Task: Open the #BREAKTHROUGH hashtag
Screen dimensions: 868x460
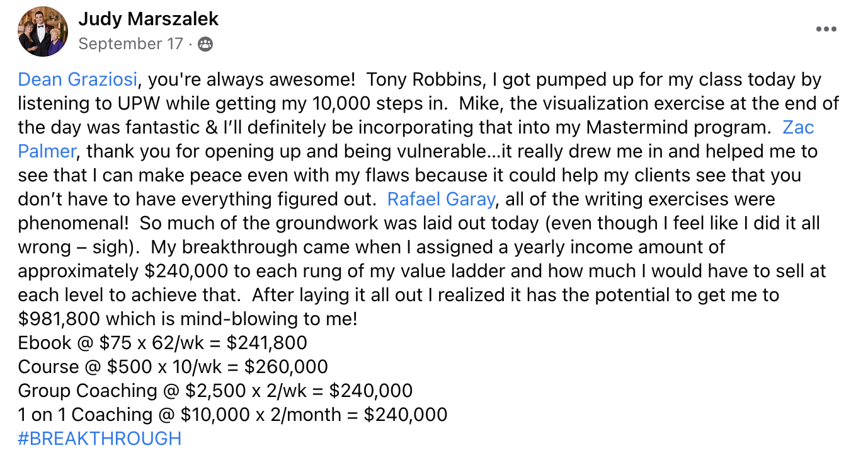Action: tap(100, 439)
